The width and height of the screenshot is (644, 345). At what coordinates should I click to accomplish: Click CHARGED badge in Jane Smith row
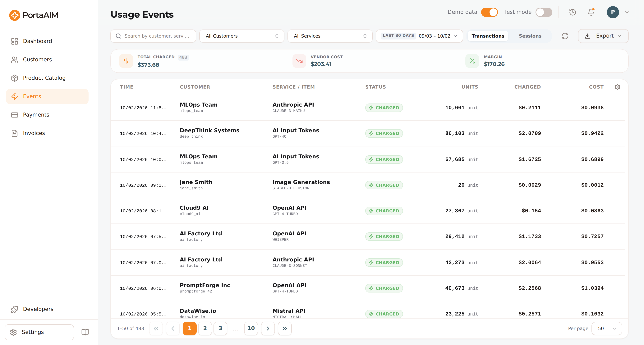[x=384, y=185]
